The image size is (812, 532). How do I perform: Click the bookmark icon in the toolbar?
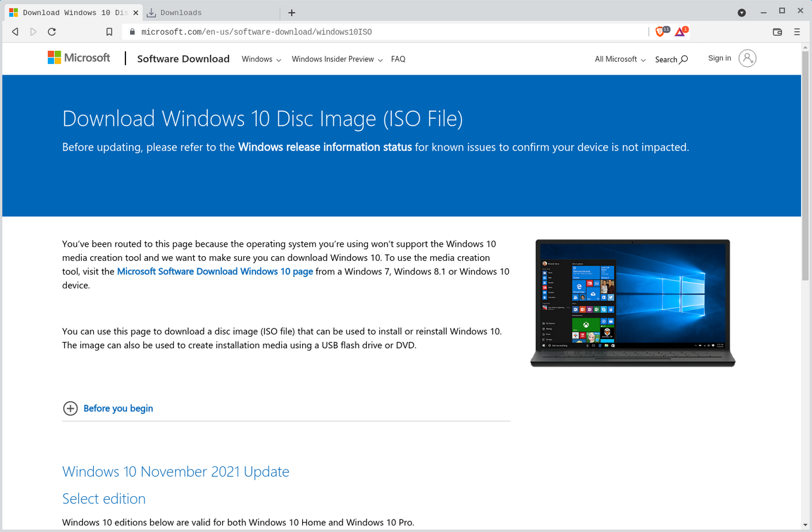click(x=109, y=32)
